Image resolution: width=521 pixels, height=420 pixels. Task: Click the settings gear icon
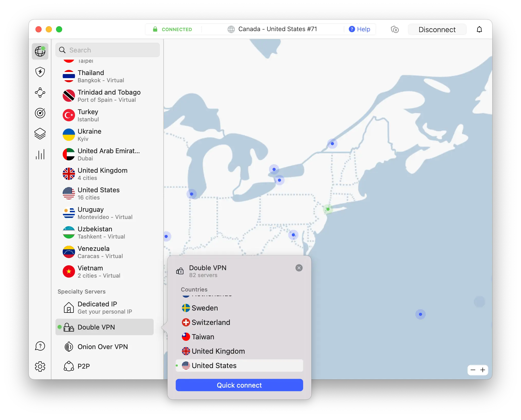coord(40,366)
